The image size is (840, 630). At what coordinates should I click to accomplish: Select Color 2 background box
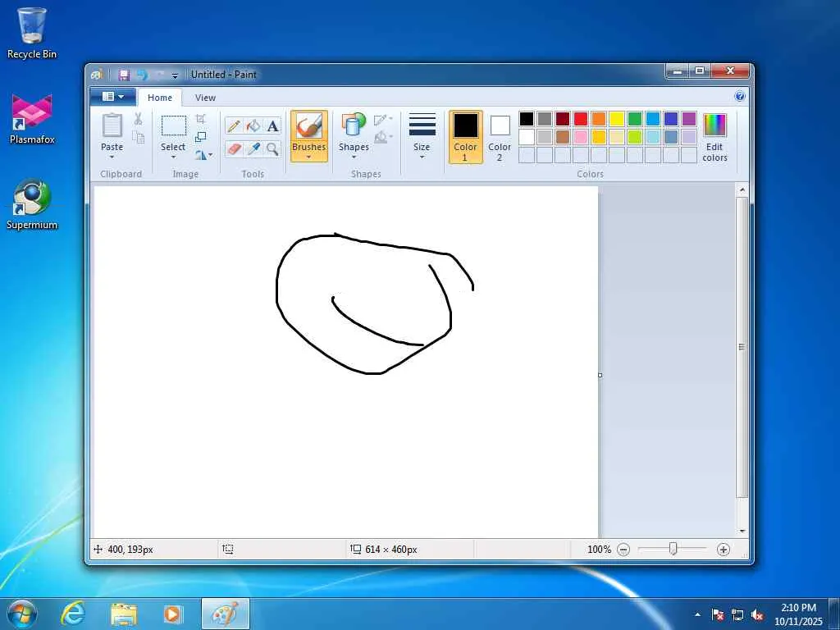pyautogui.click(x=500, y=137)
